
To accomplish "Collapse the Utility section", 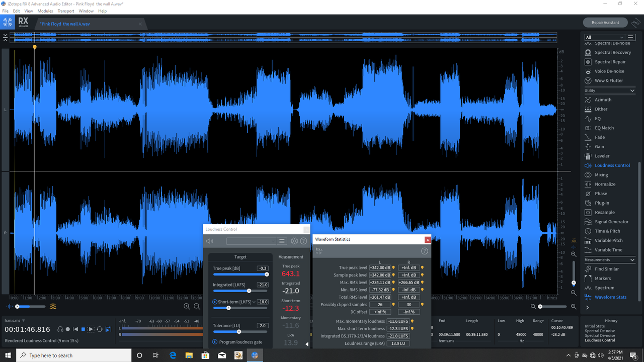I will 632,90.
